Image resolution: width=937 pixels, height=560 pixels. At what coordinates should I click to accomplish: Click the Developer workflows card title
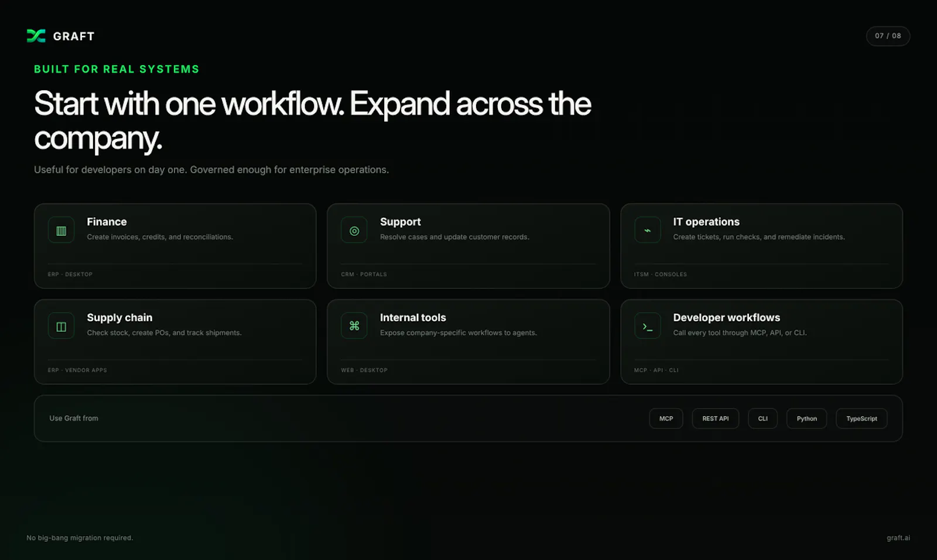coord(726,318)
